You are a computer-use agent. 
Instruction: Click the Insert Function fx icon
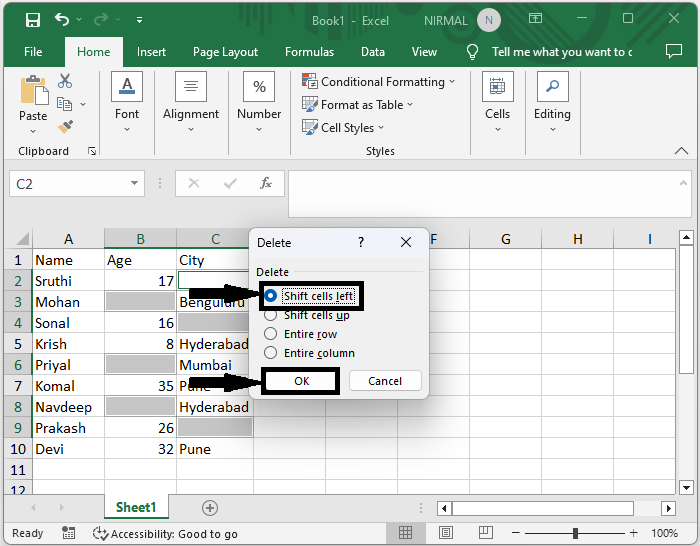click(266, 183)
